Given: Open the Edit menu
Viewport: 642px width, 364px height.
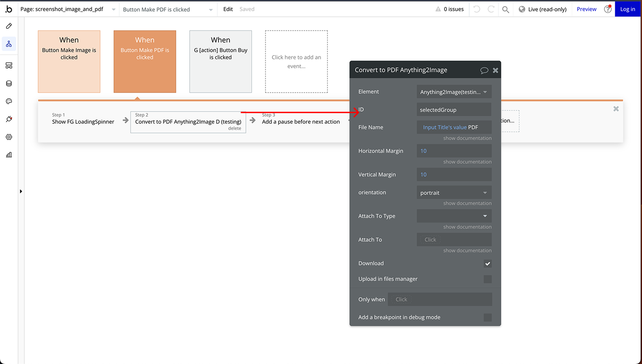Looking at the screenshot, I should click(228, 9).
